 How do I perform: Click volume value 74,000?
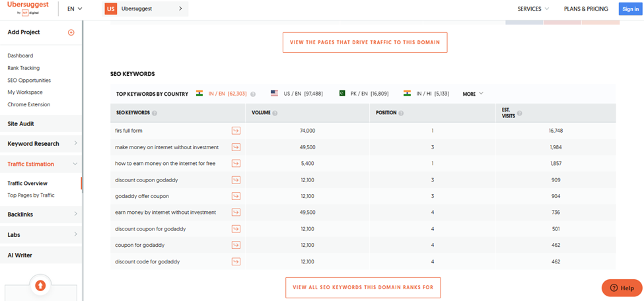pyautogui.click(x=308, y=131)
